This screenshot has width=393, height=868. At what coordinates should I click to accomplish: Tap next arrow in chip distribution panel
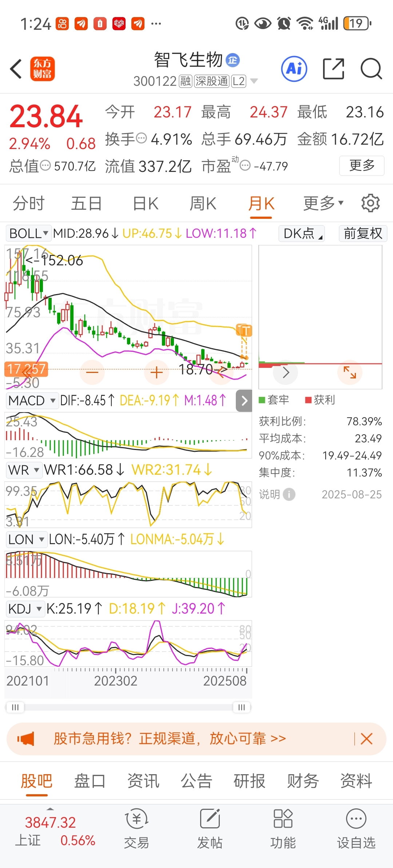[286, 372]
